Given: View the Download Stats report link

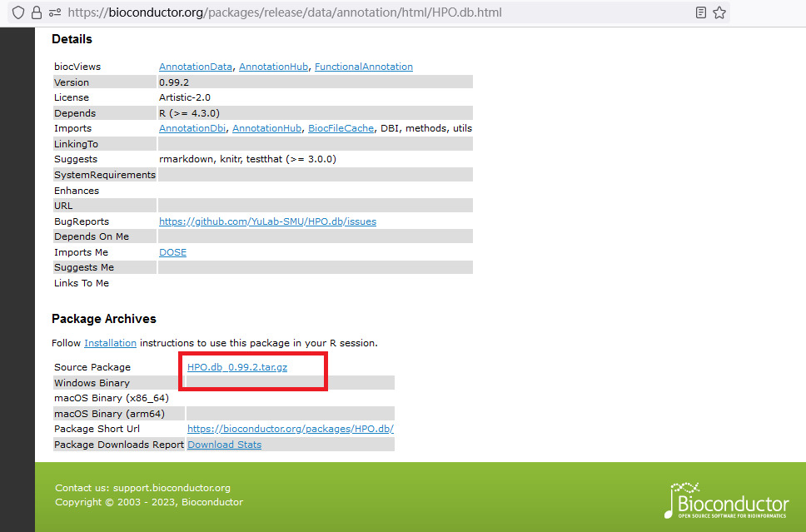Looking at the screenshot, I should tap(224, 445).
